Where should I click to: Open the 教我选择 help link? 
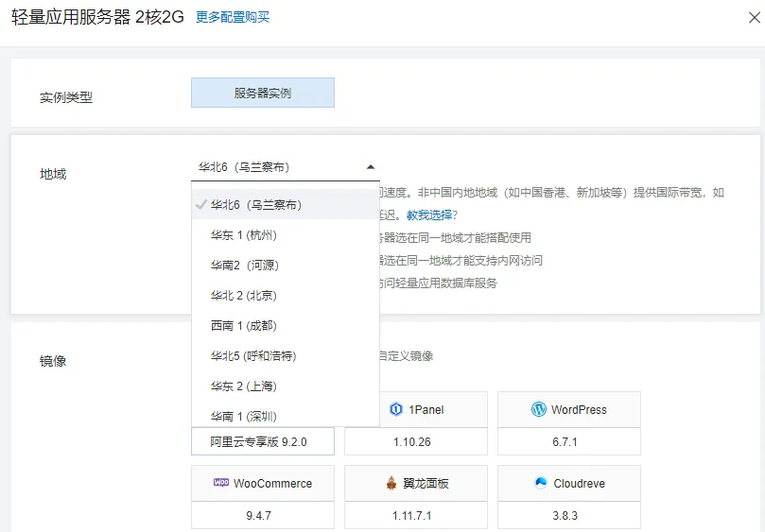(x=429, y=215)
